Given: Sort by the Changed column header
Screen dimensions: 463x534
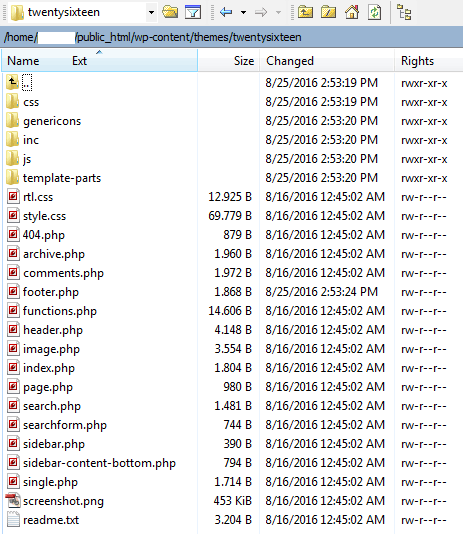Looking at the screenshot, I should point(290,61).
